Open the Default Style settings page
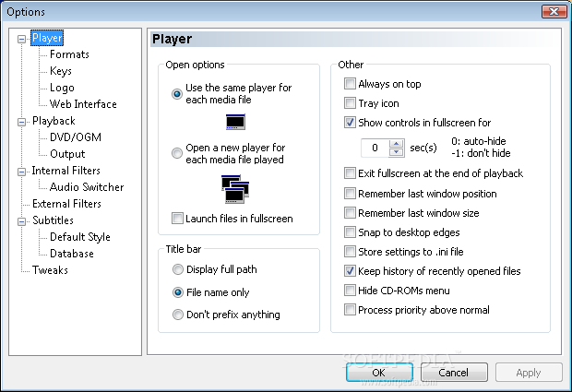Viewport: 572px width, 392px height. pyautogui.click(x=80, y=237)
